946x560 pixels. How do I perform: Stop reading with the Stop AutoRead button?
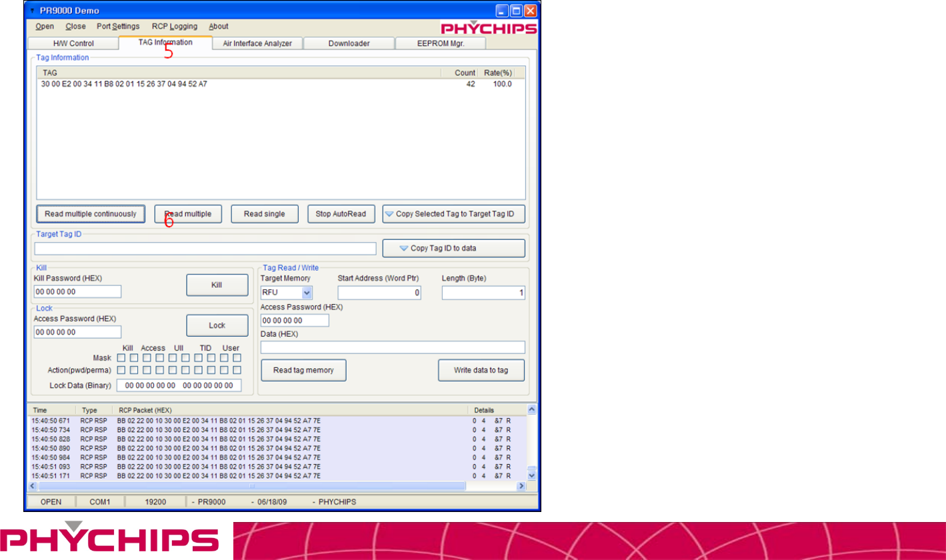341,214
